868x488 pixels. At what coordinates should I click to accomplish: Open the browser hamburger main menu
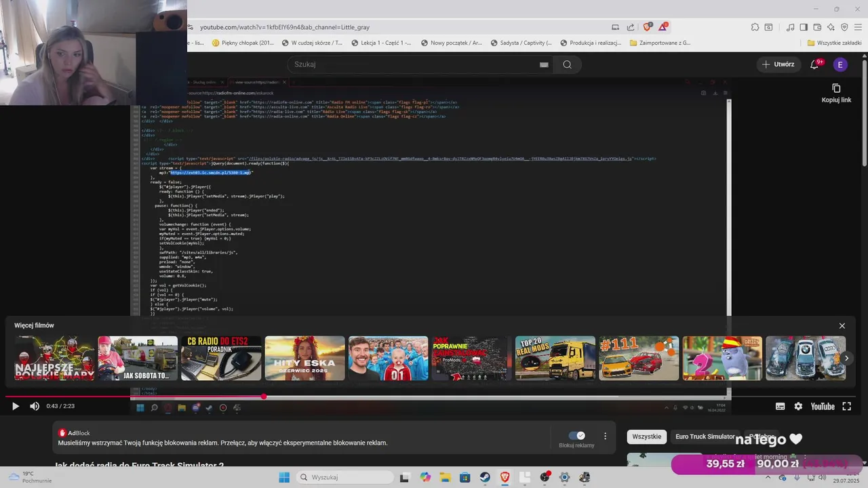[x=859, y=27]
